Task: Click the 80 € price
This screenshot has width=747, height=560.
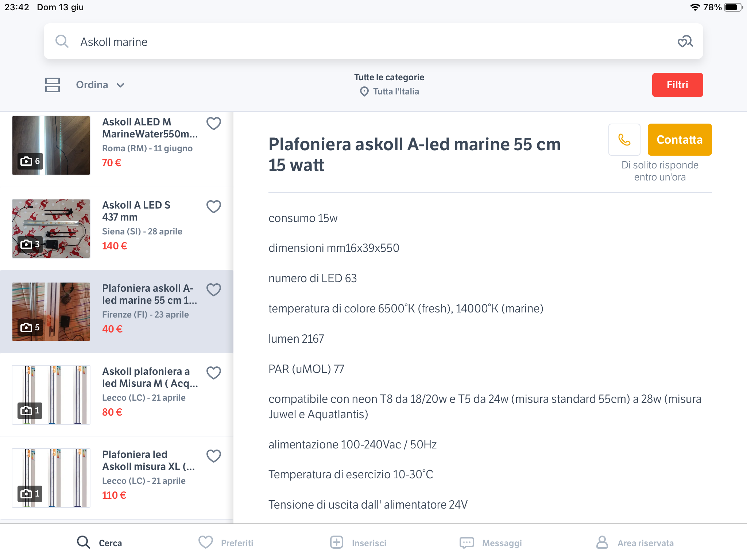Action: (x=112, y=412)
